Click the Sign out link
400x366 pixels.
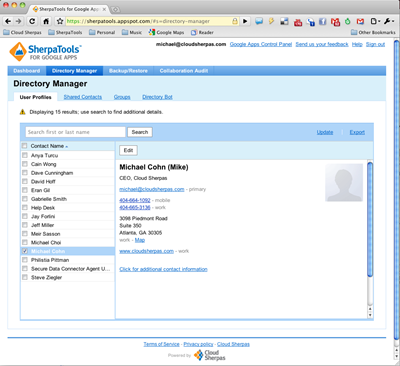[375, 44]
